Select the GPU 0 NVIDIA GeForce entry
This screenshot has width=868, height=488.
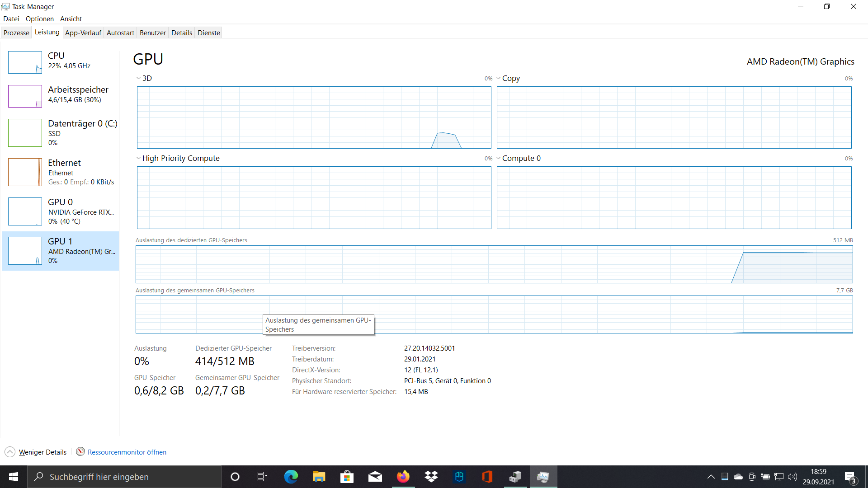[x=61, y=211]
